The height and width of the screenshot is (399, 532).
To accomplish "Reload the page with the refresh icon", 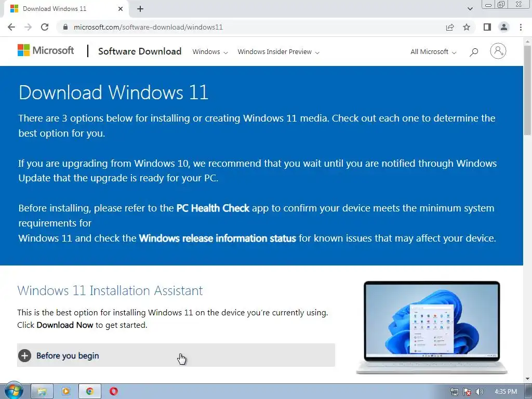I will click(45, 27).
